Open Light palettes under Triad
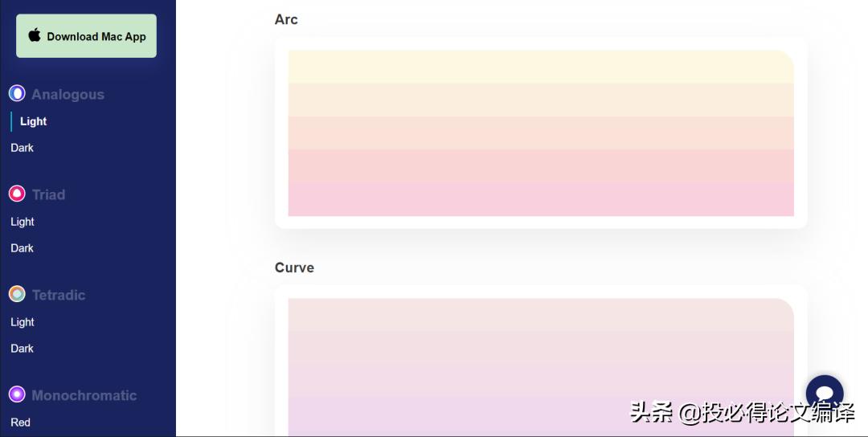Image resolution: width=868 pixels, height=437 pixels. pyautogui.click(x=23, y=222)
